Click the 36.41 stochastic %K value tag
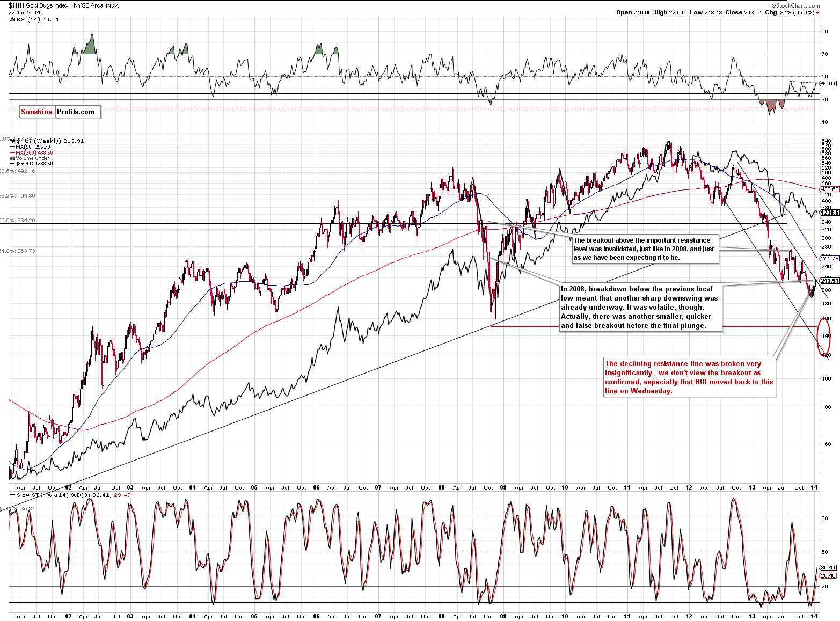The image size is (840, 621). [x=829, y=567]
